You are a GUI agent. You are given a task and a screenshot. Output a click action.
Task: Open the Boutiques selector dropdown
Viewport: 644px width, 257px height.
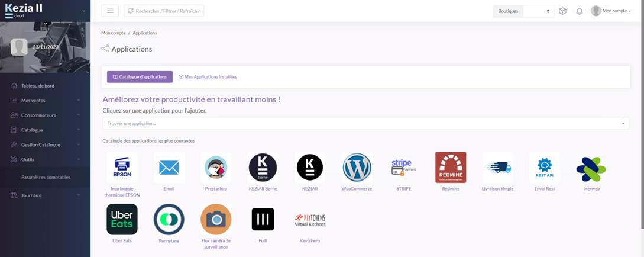538,11
